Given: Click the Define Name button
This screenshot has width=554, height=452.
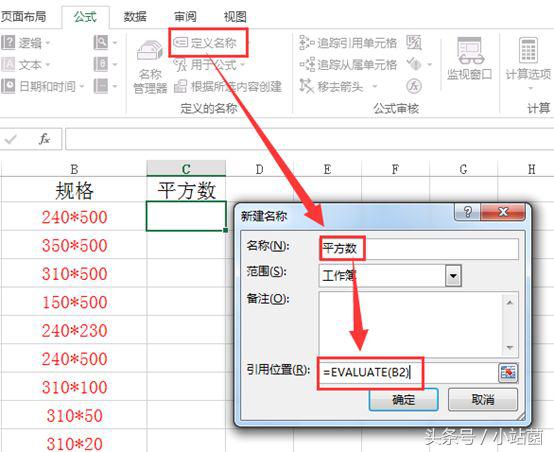Looking at the screenshot, I should click(x=206, y=43).
